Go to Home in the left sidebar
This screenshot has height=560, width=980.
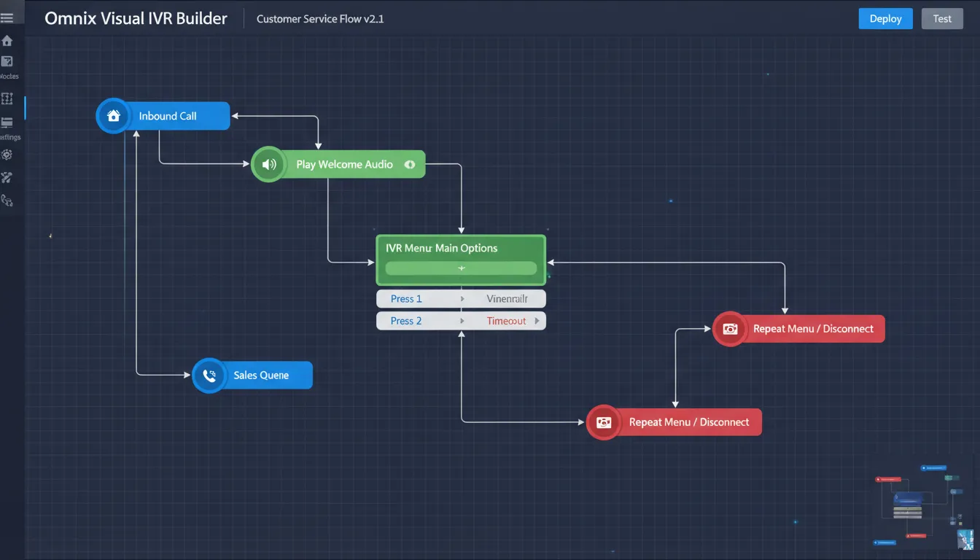[x=7, y=41]
